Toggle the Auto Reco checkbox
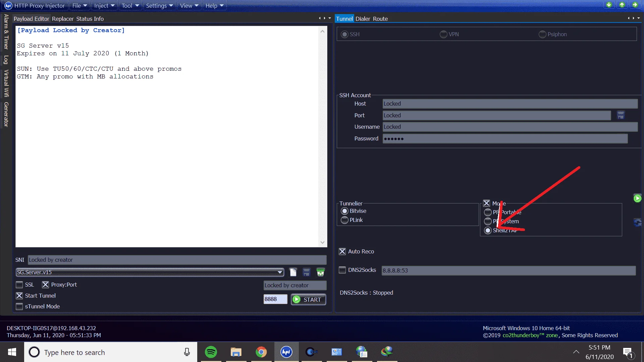 (x=342, y=251)
